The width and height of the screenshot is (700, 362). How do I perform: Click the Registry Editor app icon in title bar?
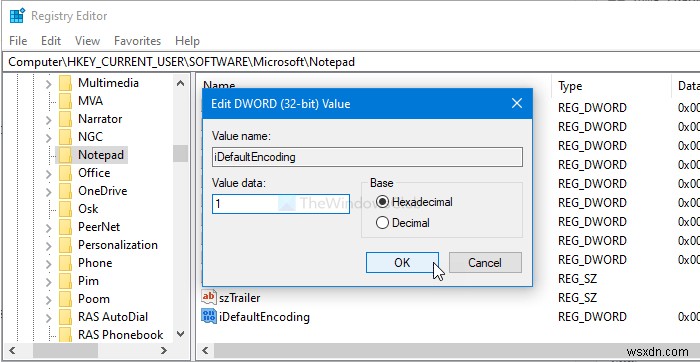point(17,16)
